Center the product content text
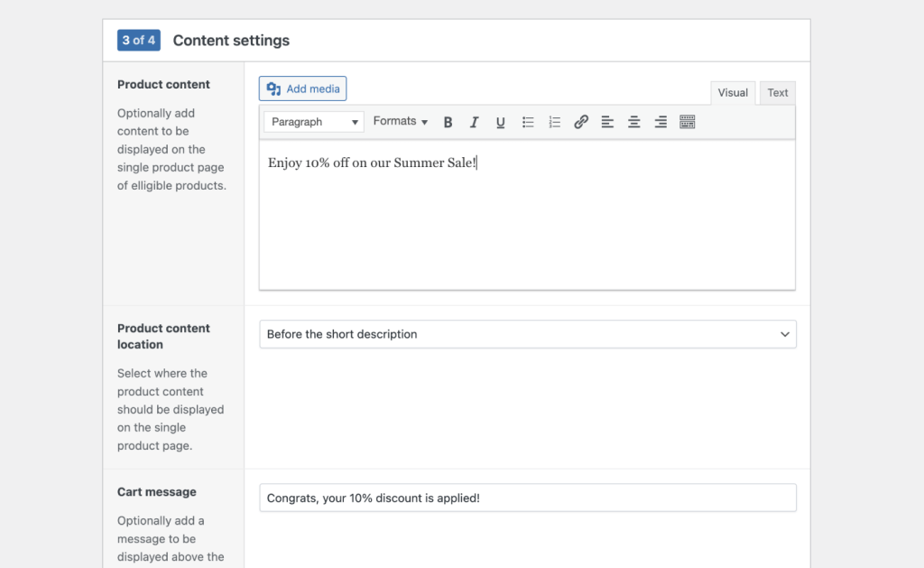This screenshot has height=568, width=924. click(x=633, y=122)
